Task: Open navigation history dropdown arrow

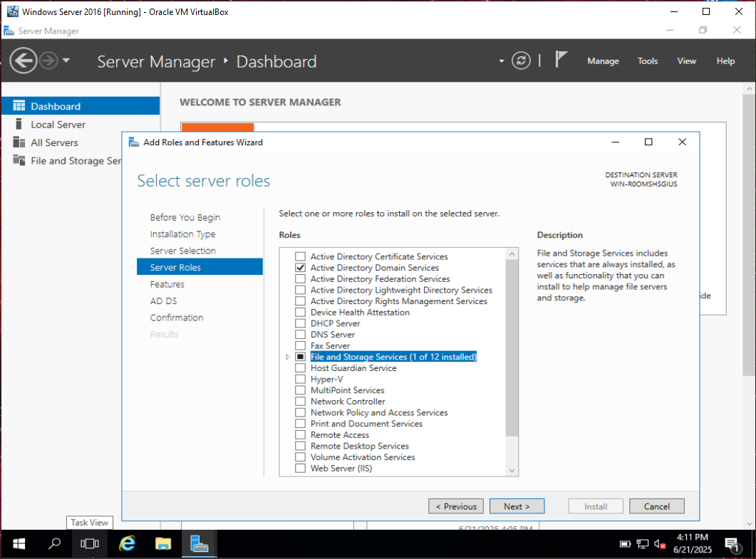Action: [x=66, y=61]
